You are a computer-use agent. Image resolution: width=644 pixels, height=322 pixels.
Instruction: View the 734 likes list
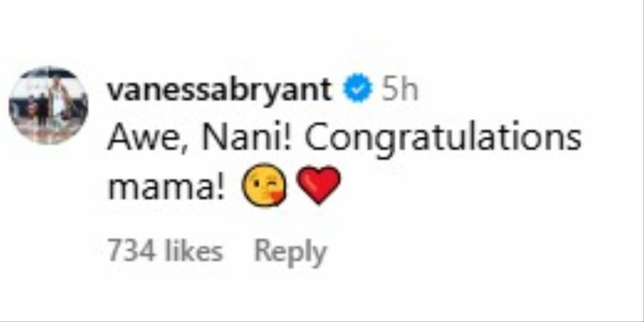165,252
